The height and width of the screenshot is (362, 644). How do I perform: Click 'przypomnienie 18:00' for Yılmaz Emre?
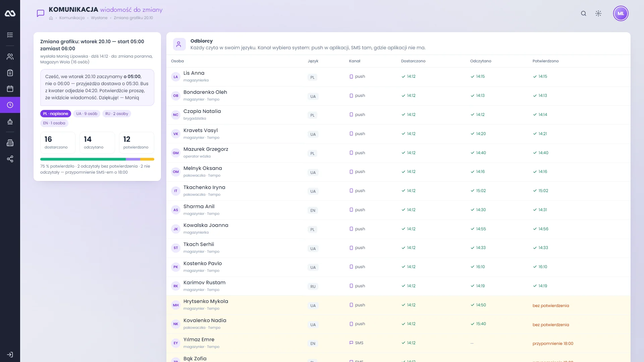pos(553,344)
